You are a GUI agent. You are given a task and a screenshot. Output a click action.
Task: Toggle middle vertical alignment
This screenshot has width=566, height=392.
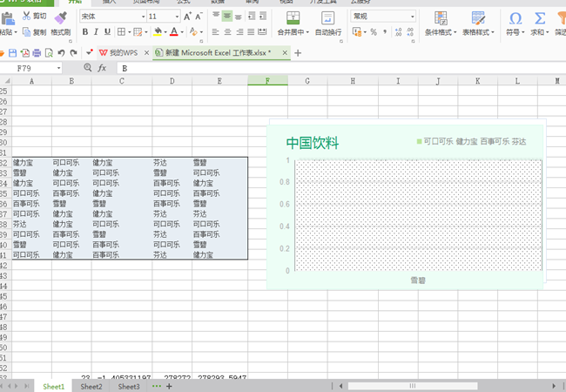tap(227, 16)
